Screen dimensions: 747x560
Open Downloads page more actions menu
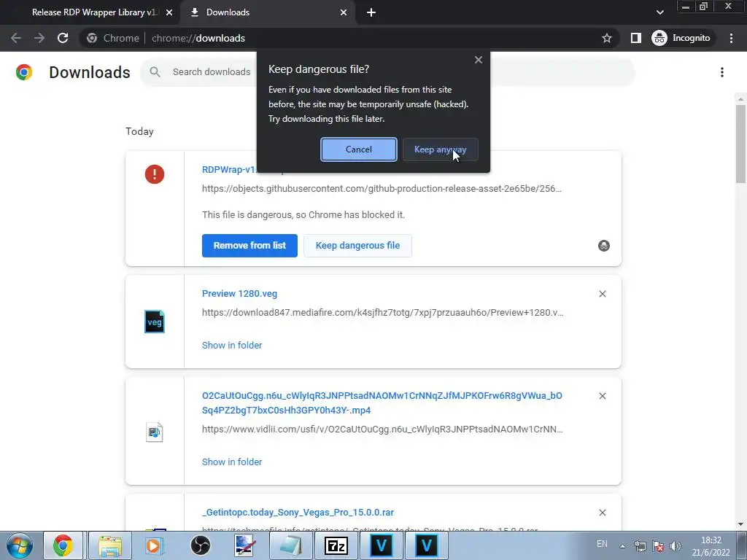(x=722, y=72)
